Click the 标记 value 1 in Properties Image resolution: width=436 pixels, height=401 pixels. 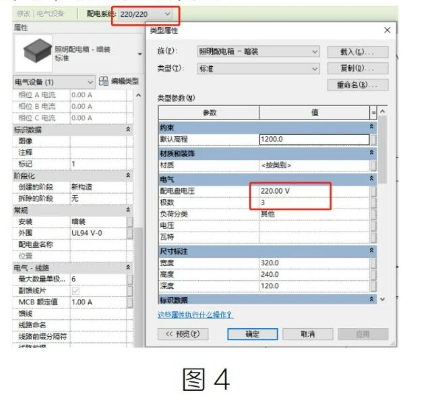point(99,164)
